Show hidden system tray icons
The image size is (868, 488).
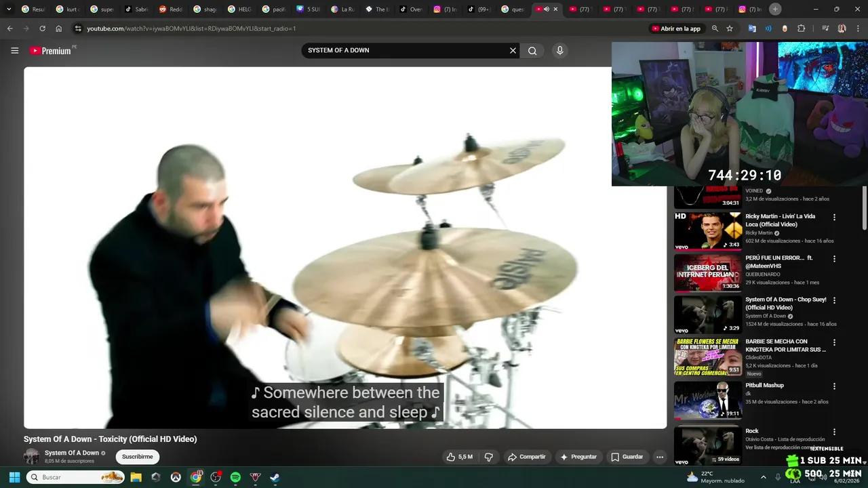point(763,477)
